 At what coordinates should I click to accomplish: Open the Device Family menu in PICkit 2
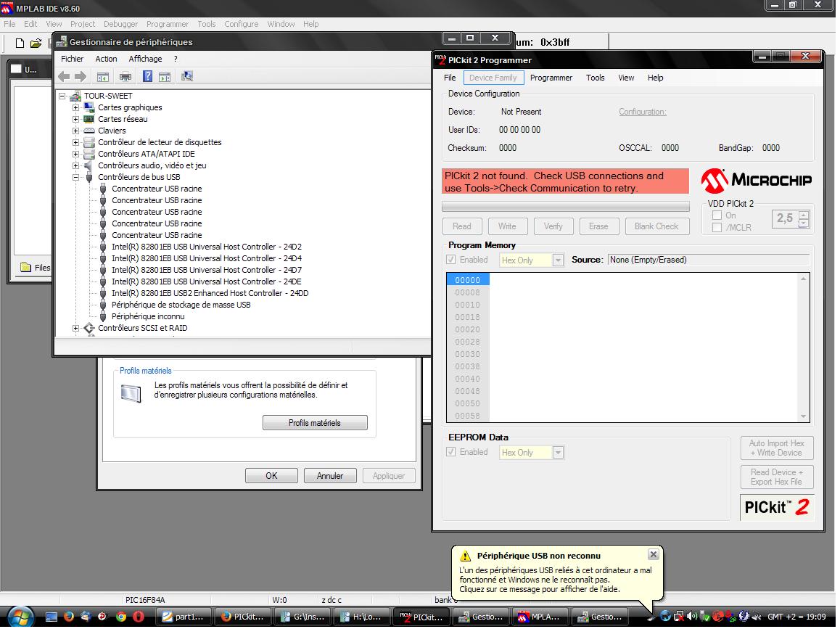[x=493, y=78]
